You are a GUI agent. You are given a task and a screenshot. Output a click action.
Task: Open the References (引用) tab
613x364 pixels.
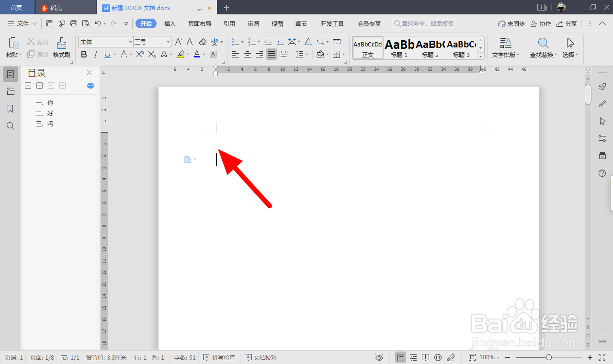[x=229, y=23]
